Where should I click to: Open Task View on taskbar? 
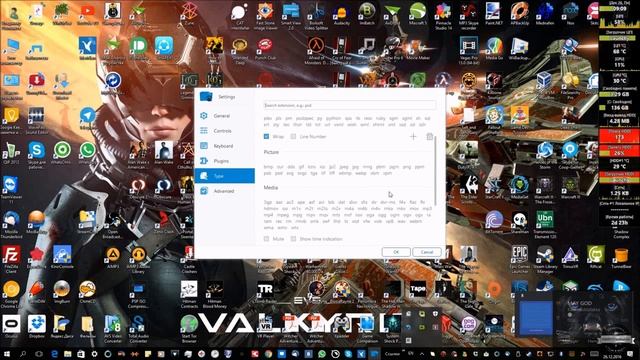tap(39, 354)
